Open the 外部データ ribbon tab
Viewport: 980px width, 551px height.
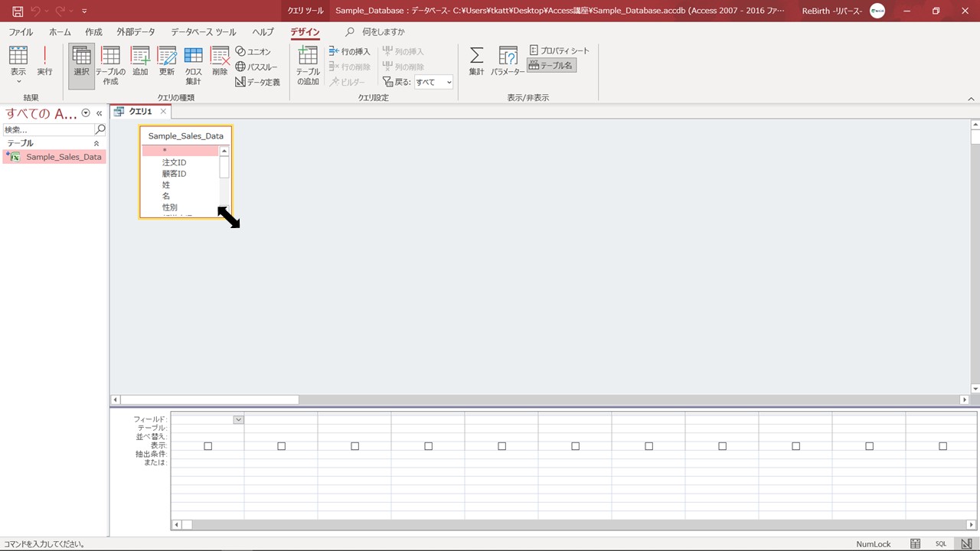(x=136, y=32)
